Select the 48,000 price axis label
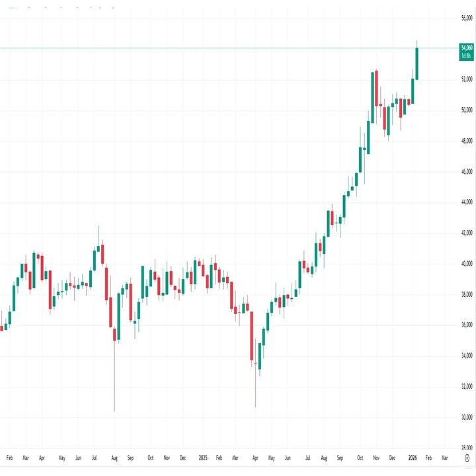The image size is (476, 476). point(466,141)
